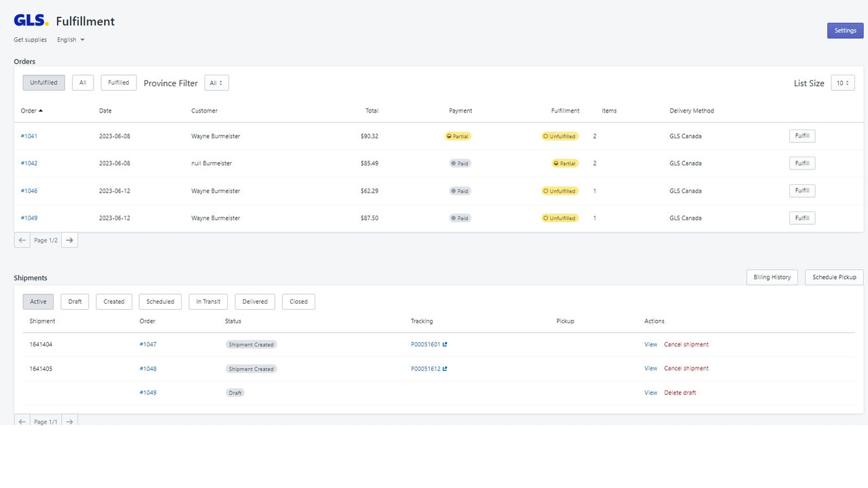Cancel shipment 1641404

point(686,344)
